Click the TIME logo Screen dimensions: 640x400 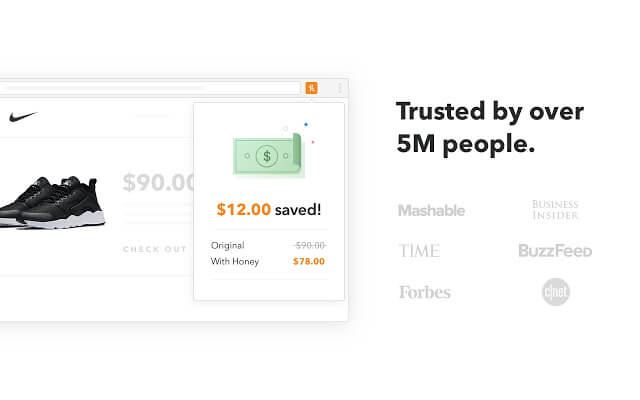(x=419, y=251)
